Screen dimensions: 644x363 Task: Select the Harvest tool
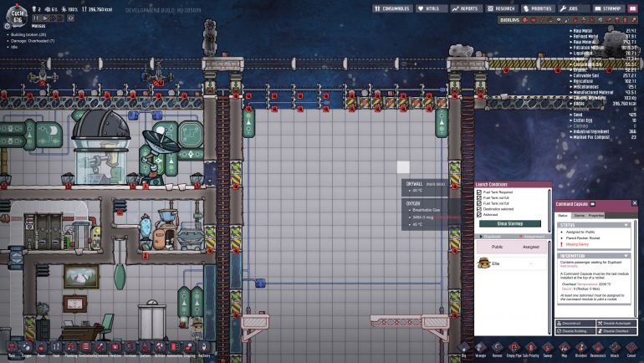[x=498, y=349]
